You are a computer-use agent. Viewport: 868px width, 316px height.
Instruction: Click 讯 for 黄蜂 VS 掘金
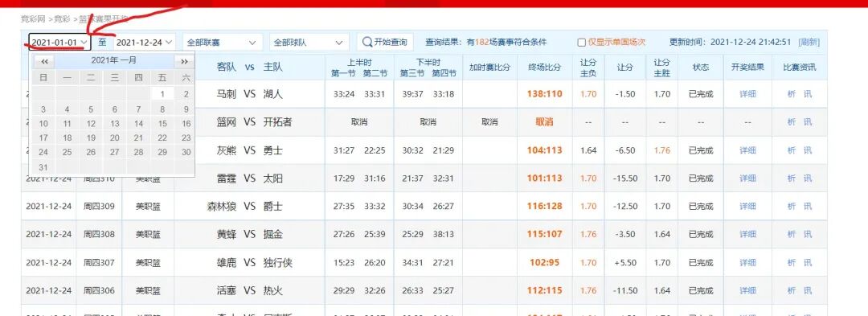(808, 234)
